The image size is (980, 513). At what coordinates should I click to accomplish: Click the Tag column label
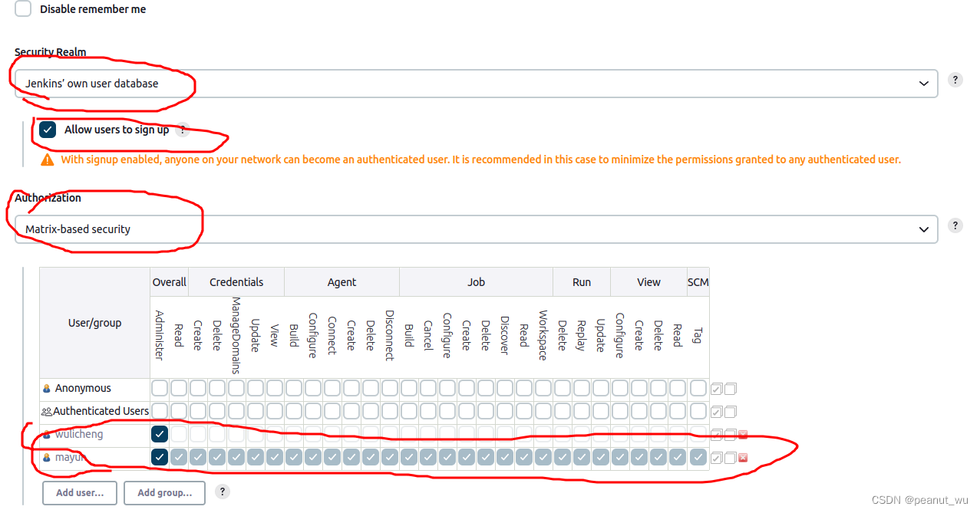(698, 335)
